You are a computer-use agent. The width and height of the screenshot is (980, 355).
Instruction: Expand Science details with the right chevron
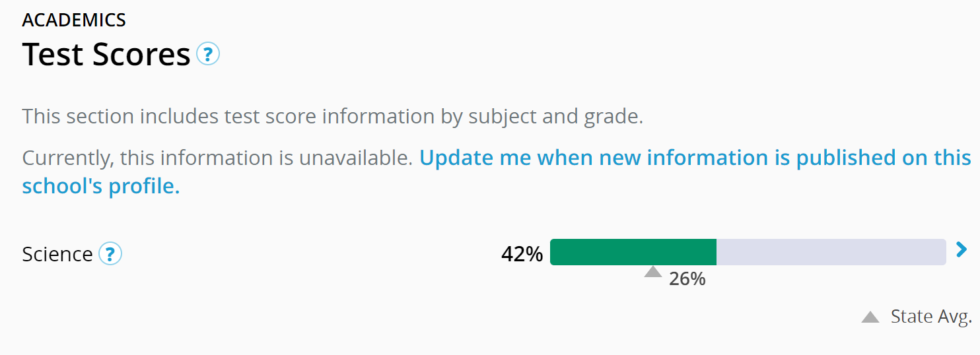(x=962, y=249)
